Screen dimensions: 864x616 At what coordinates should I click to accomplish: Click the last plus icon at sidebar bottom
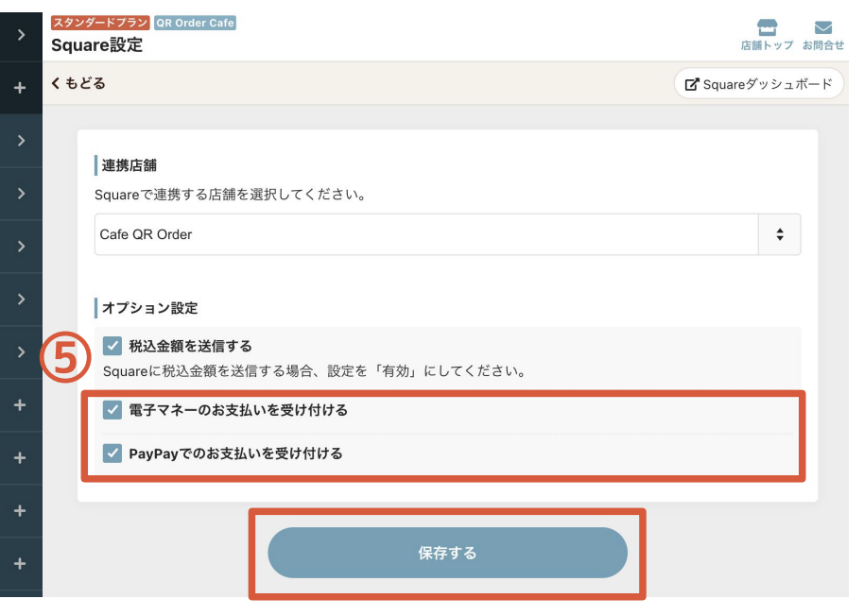coord(21,564)
